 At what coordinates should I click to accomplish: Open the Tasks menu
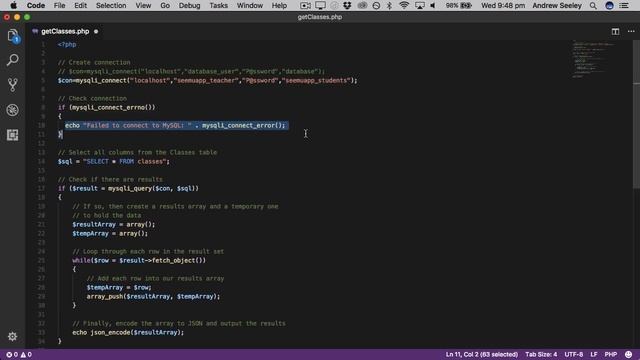(219, 6)
